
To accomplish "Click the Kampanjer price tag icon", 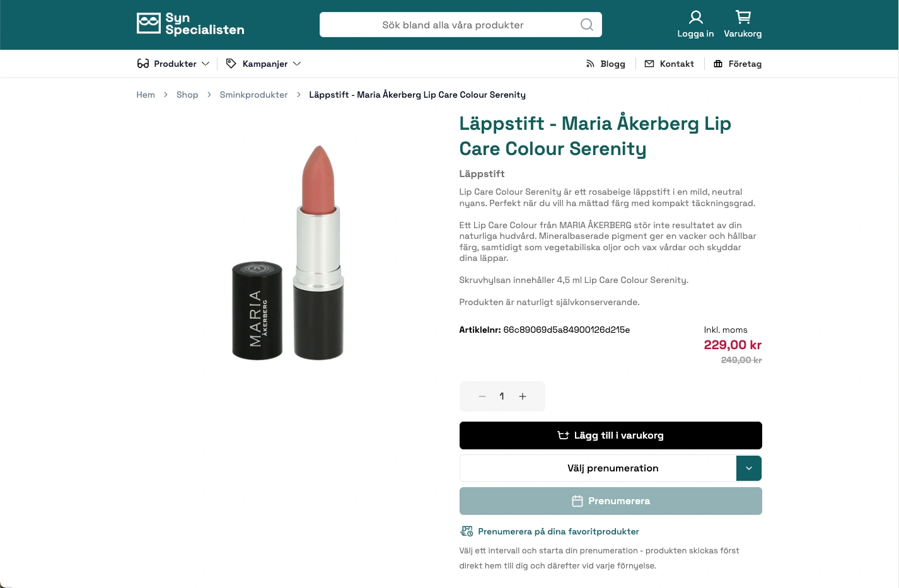I will pyautogui.click(x=231, y=64).
